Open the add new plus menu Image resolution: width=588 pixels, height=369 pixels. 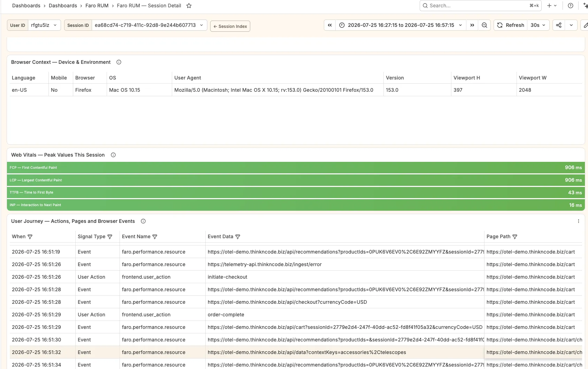point(552,6)
